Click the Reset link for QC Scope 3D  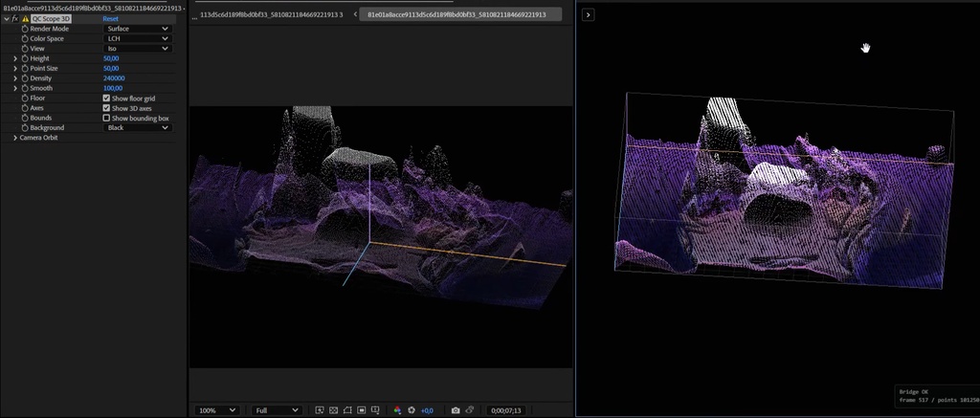click(111, 19)
